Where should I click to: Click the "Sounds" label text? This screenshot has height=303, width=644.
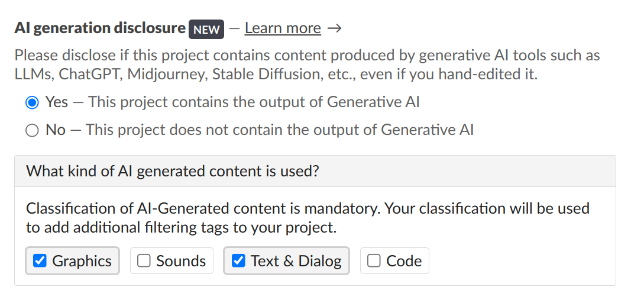181,261
